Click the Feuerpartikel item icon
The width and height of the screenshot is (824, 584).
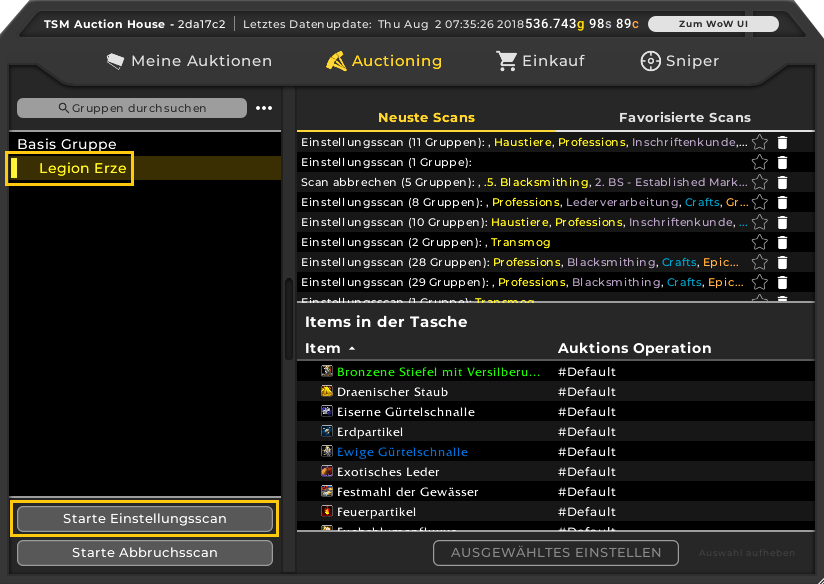click(326, 511)
